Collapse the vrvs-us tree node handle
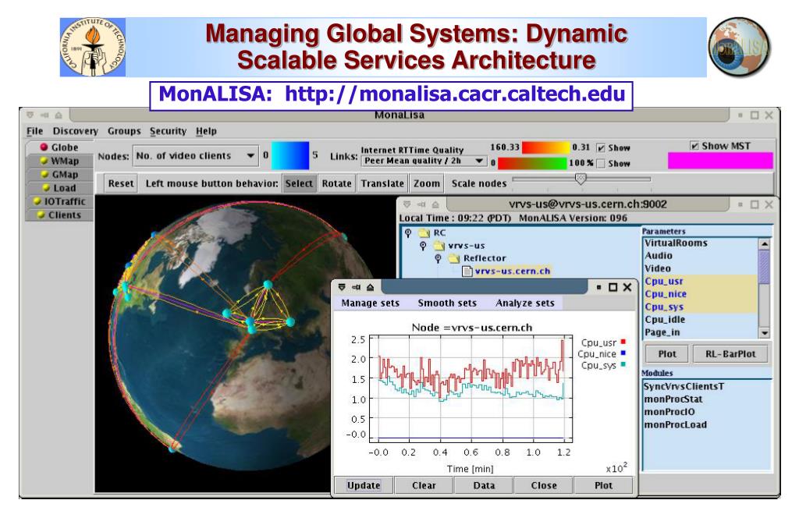Screen dimensions: 799x532 click(423, 246)
